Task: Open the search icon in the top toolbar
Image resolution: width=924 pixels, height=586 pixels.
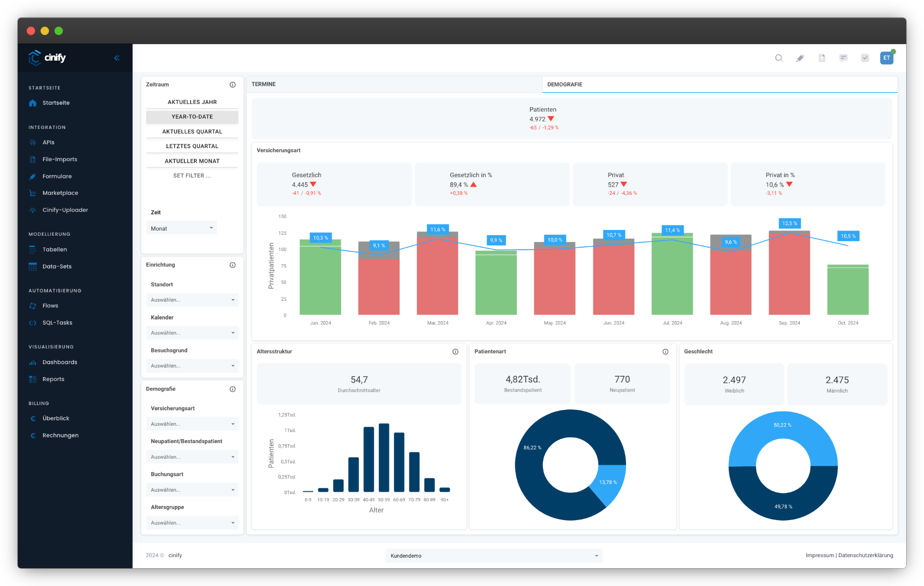Action: [779, 58]
